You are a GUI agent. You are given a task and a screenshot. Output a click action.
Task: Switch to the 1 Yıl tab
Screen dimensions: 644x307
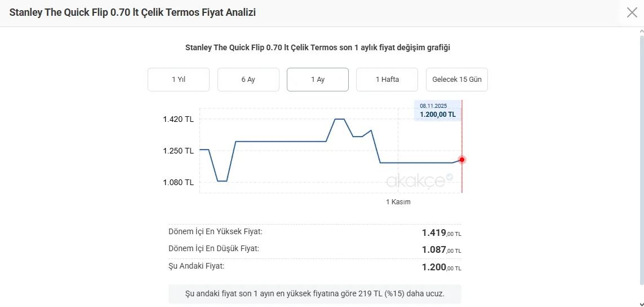pos(179,80)
